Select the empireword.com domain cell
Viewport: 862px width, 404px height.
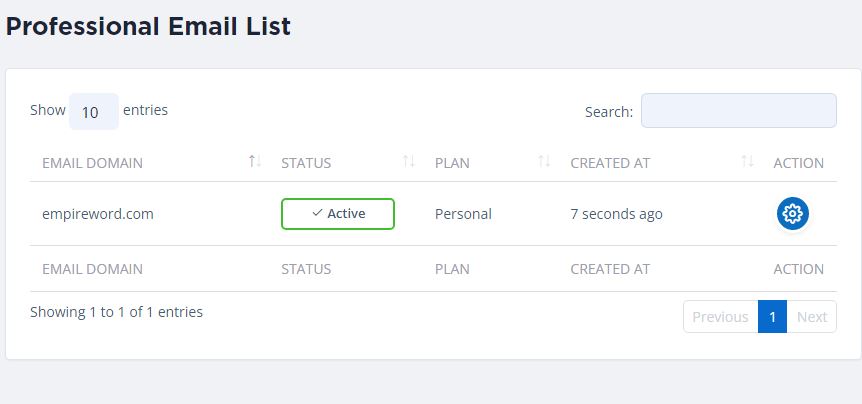pyautogui.click(x=98, y=214)
